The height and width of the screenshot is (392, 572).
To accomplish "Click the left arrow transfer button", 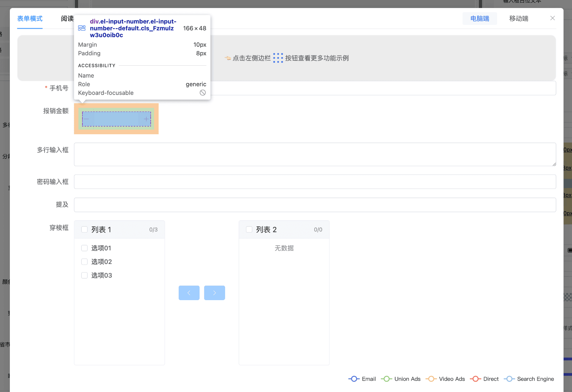I will pyautogui.click(x=189, y=293).
